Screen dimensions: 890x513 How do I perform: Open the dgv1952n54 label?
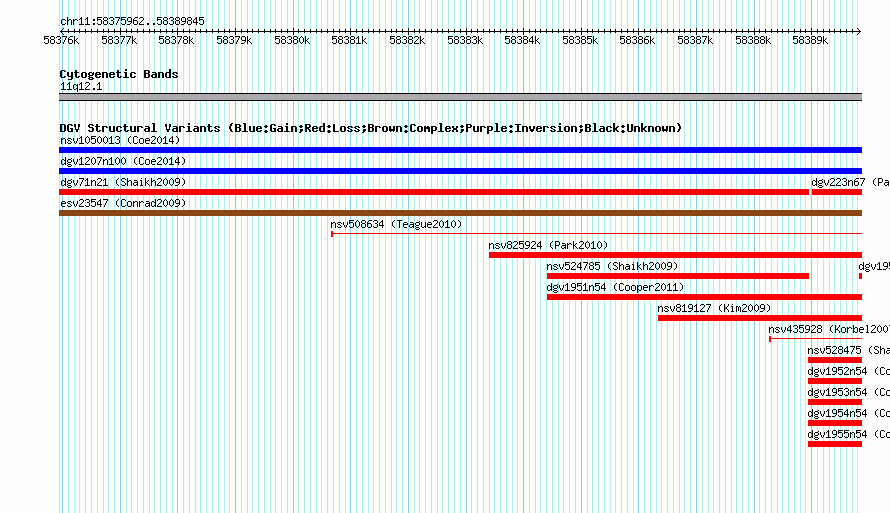(x=849, y=371)
